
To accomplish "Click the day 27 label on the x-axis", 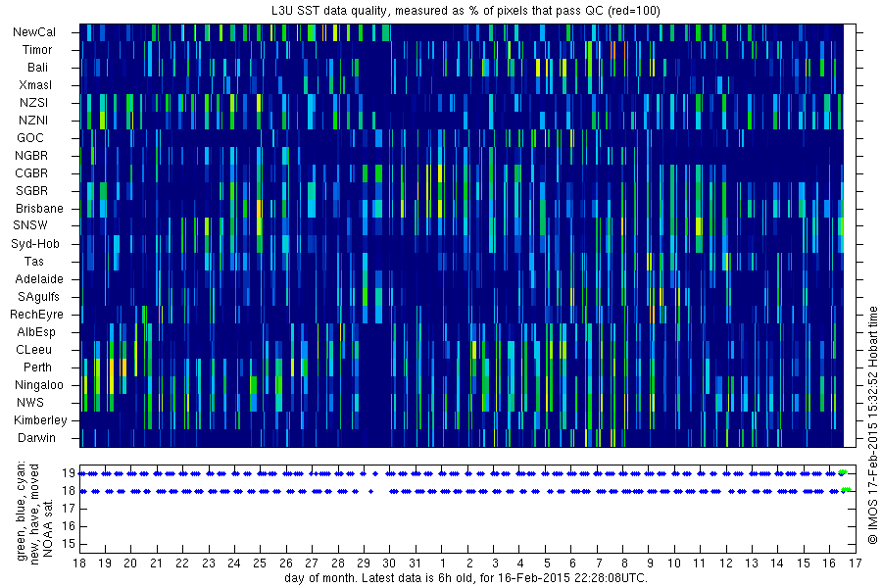I will coord(312,563).
